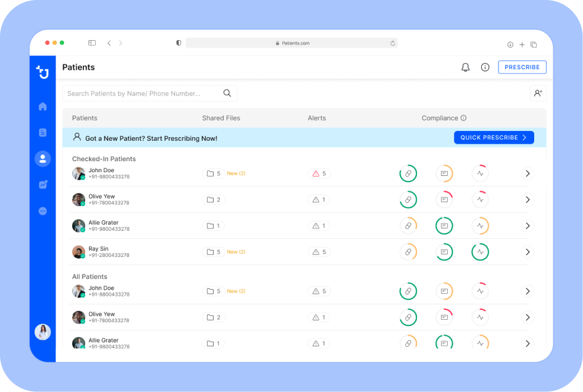Click the Patients.com address bar
The image size is (583, 392).
[291, 43]
